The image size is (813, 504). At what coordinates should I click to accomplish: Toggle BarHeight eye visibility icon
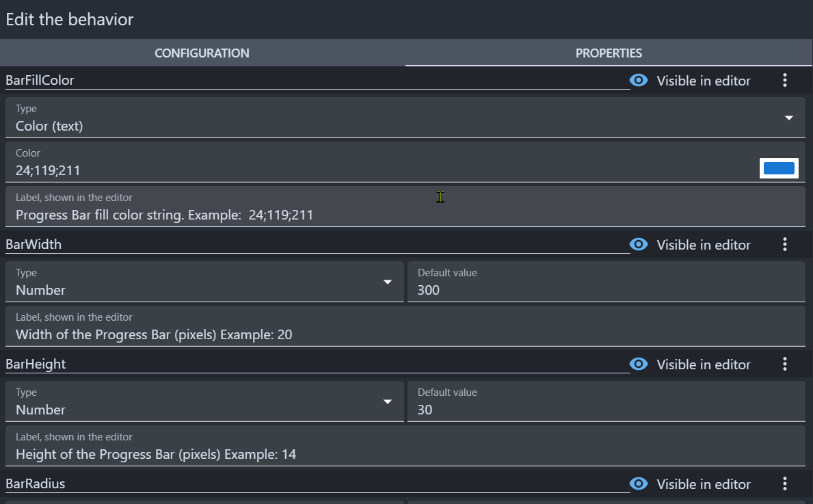pyautogui.click(x=639, y=364)
